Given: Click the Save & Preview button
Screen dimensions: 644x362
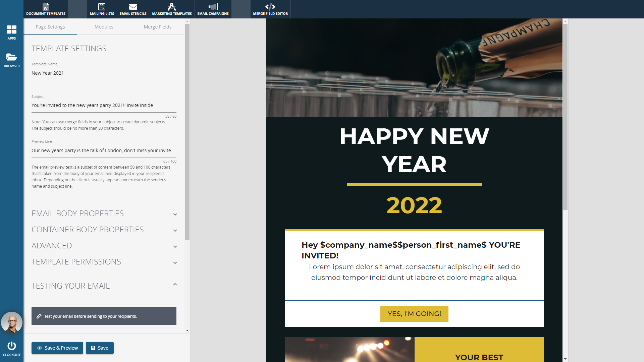Looking at the screenshot, I should 57,348.
